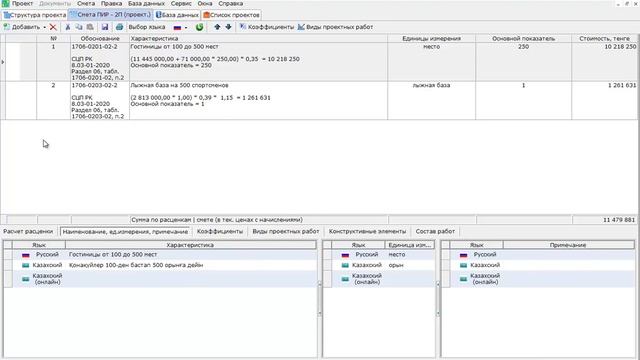This screenshot has height=360, width=640.
Task: Click code 1706-0201-02-2
Action: pos(95,47)
